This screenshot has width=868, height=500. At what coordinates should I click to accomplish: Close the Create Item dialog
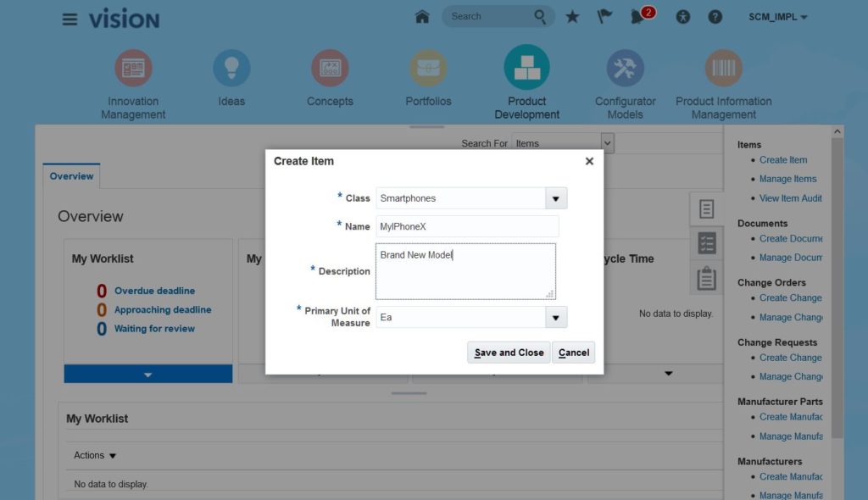[x=589, y=161]
